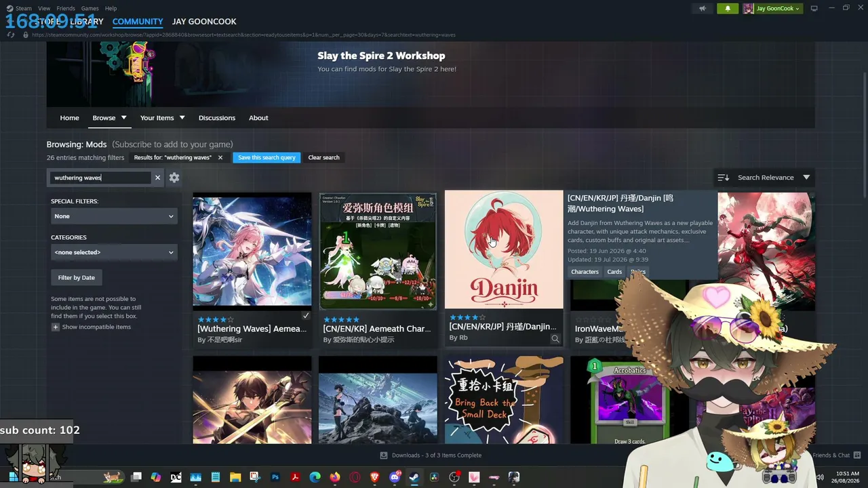This screenshot has height=488, width=868.
Task: Open the Aemeath Character mod thumbnail
Action: click(378, 251)
